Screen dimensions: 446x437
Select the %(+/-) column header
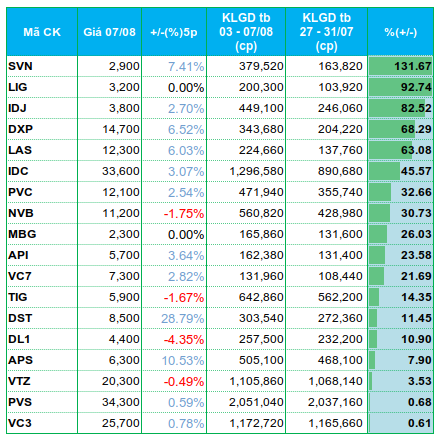coord(400,32)
